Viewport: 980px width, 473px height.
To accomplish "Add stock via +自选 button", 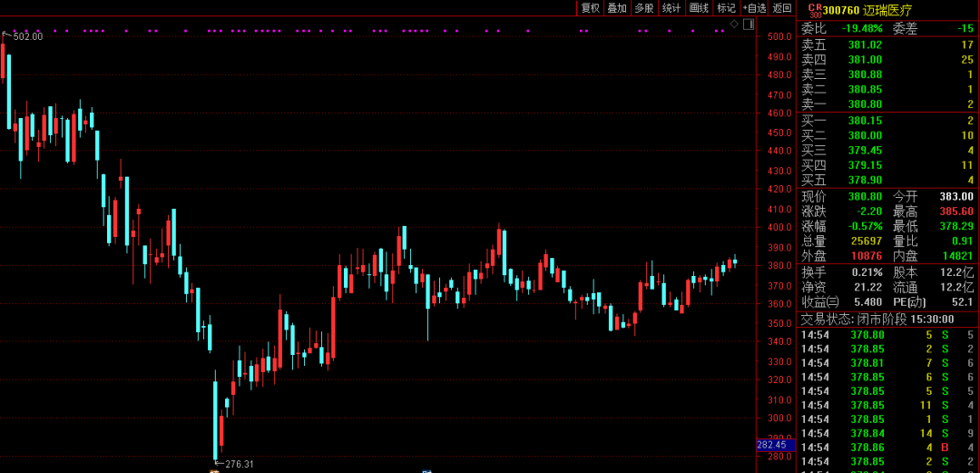I will pos(754,8).
